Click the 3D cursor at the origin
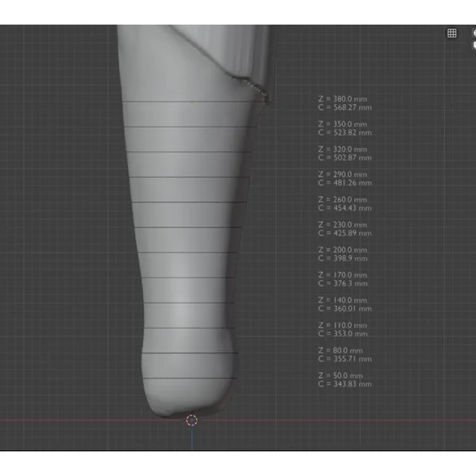Viewport: 476px width, 476px height. tap(191, 420)
